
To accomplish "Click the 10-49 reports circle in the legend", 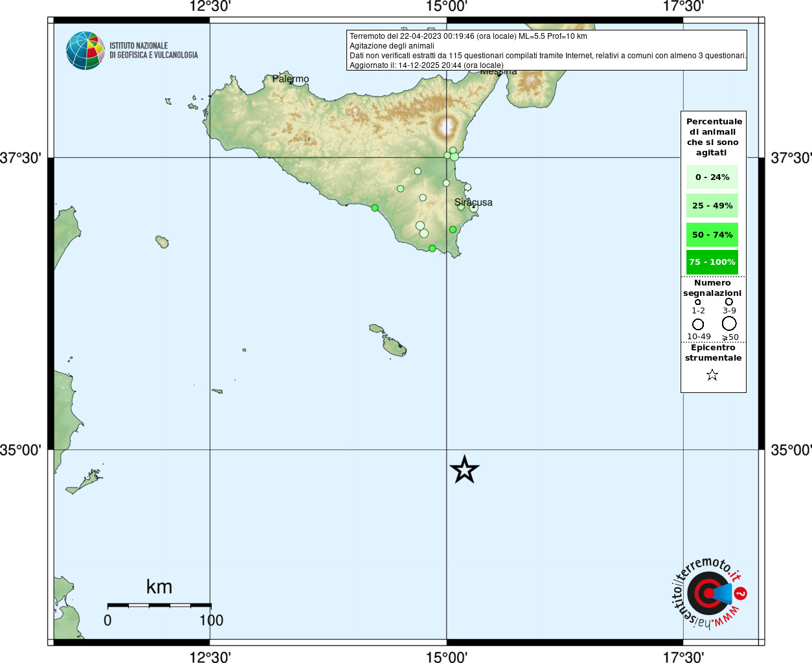I will click(698, 324).
